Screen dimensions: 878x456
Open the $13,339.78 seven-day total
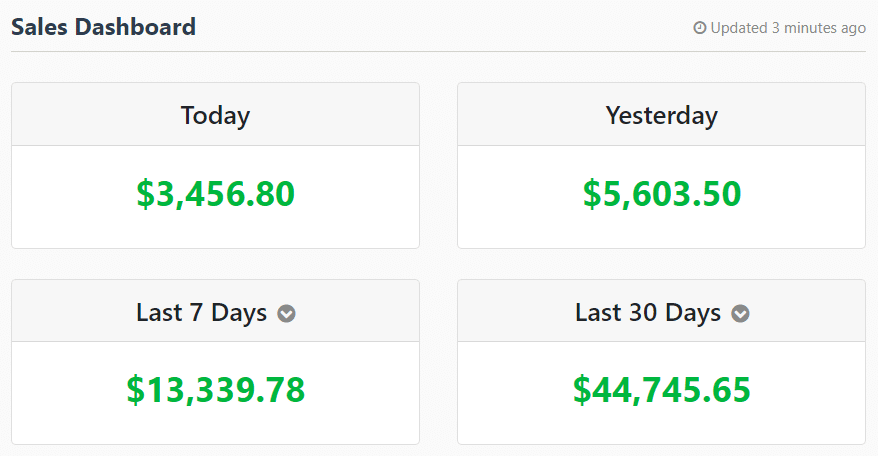(216, 390)
